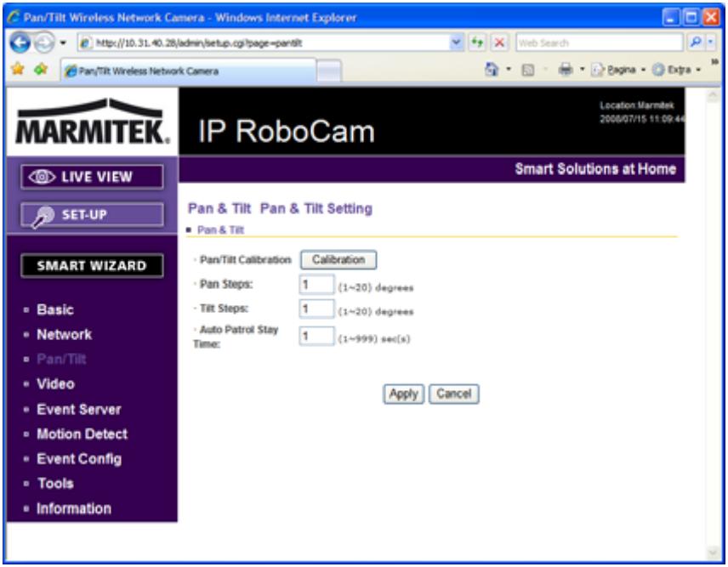Select the Pan/Tilt Wireless Network Camera tab
Screen dimensions: 728x567
(x=188, y=71)
